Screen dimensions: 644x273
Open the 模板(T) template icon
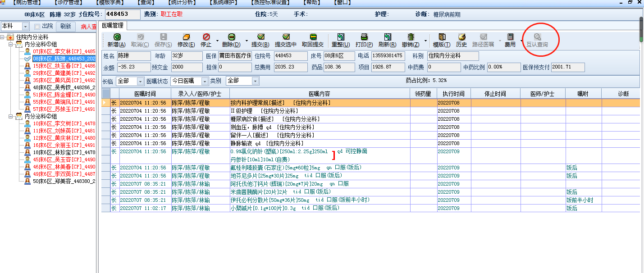(x=442, y=36)
